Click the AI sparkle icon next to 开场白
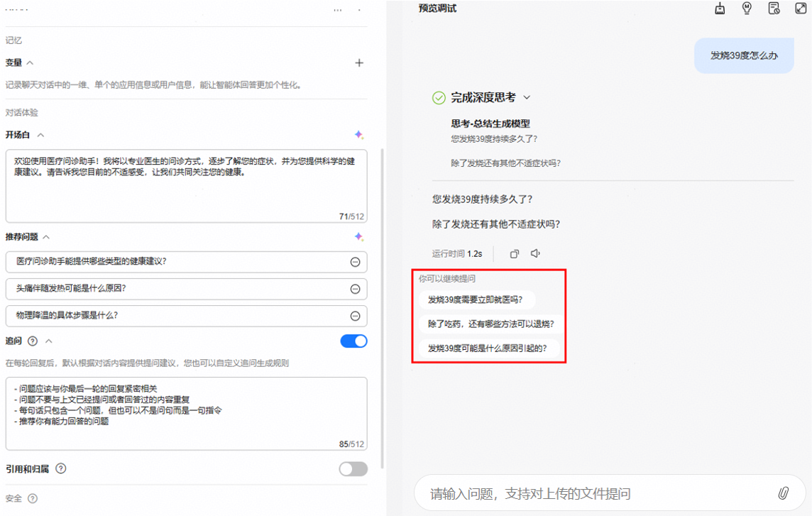812x516 pixels. (359, 135)
